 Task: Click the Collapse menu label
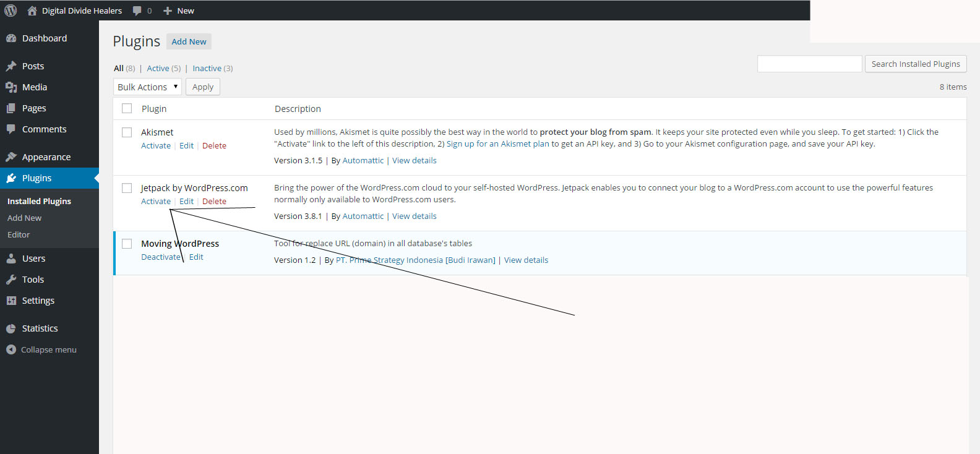pyautogui.click(x=49, y=349)
